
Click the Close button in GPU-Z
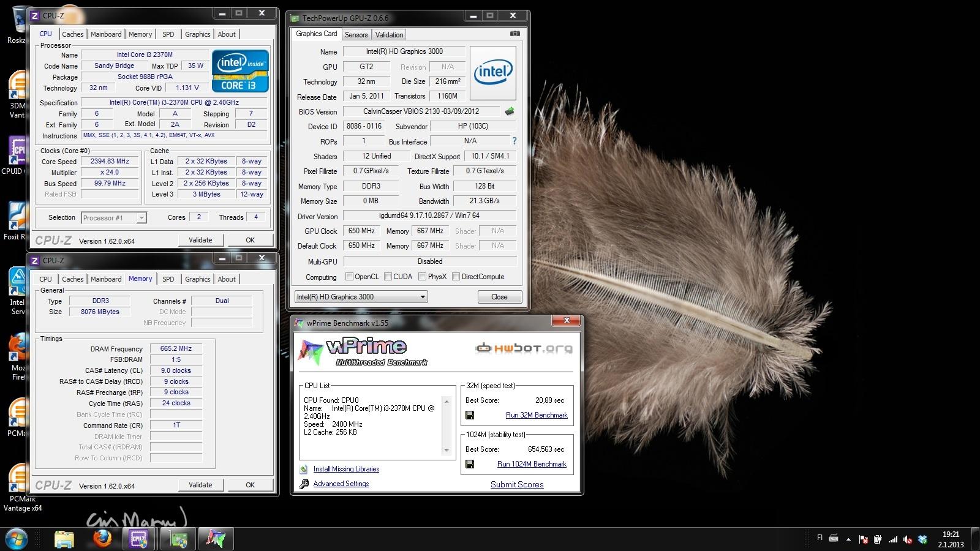(x=499, y=297)
